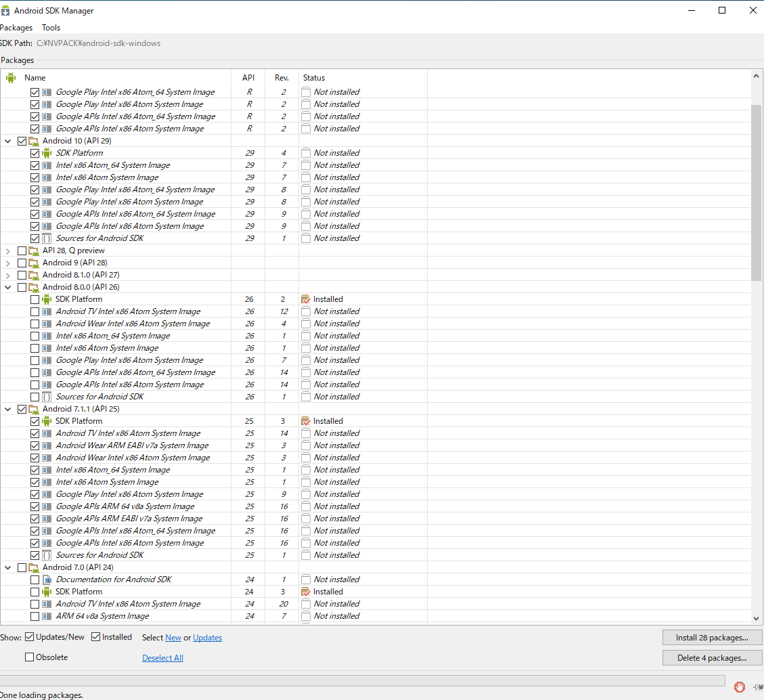Toggle the Updates/New show filter checkbox
Viewport: 764px width, 700px height.
point(30,636)
